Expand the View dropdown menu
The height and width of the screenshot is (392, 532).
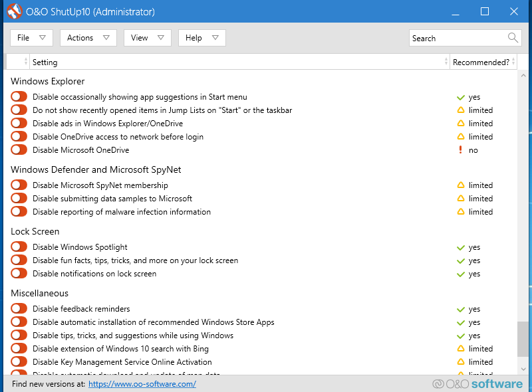click(148, 38)
